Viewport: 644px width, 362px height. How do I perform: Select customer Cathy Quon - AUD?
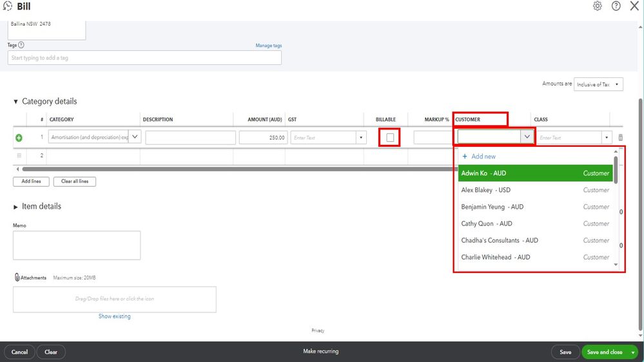(535, 224)
